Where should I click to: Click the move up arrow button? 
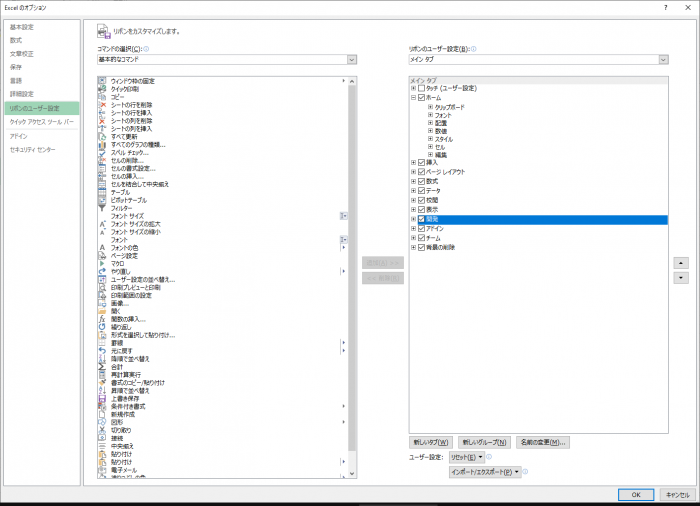click(682, 262)
